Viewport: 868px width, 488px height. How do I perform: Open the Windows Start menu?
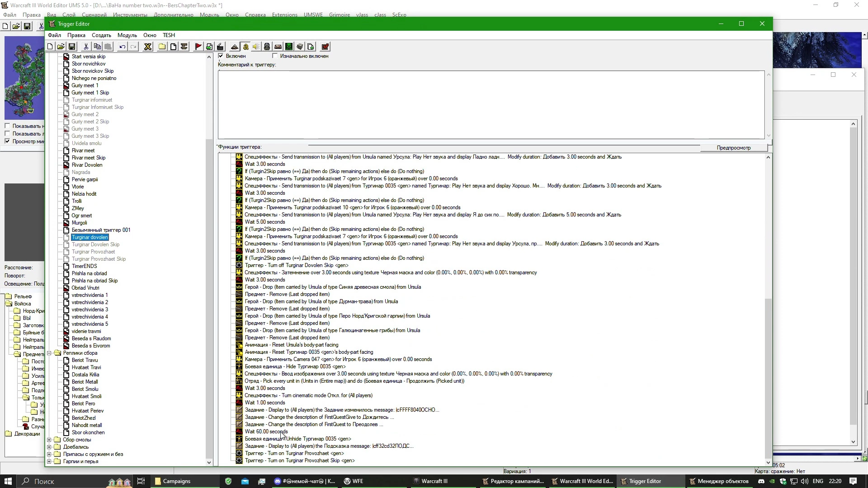[8, 481]
